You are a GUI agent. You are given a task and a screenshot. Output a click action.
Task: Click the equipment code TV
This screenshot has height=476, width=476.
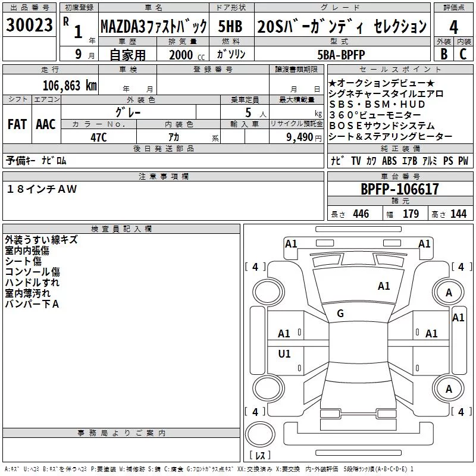pos(356,161)
